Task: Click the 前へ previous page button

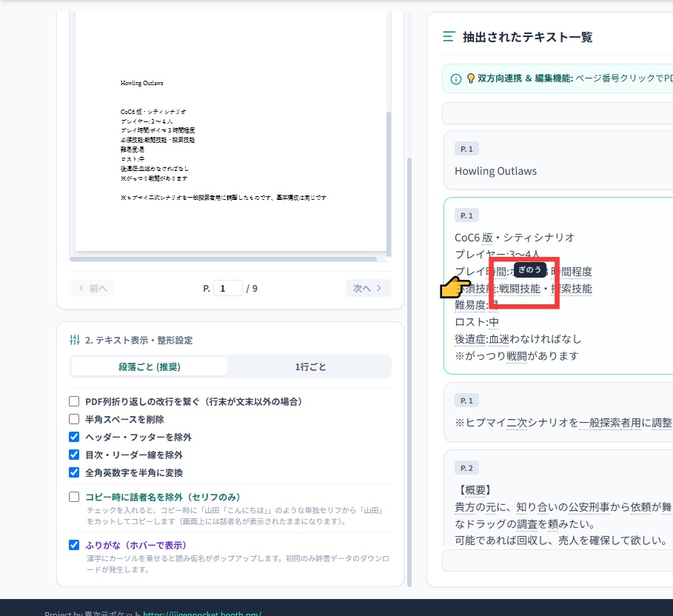Action: pyautogui.click(x=92, y=288)
